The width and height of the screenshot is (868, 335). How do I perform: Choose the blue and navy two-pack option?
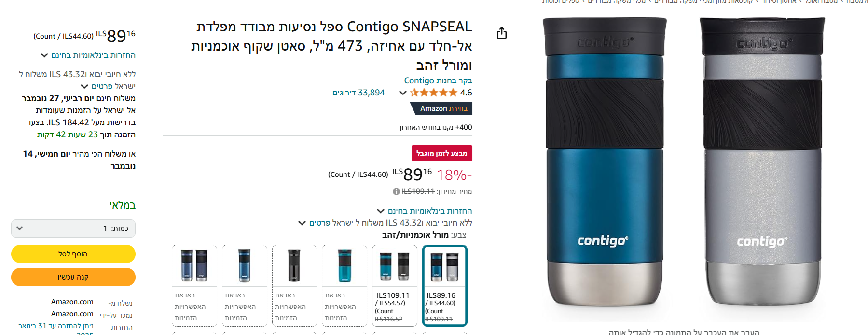[194, 286]
